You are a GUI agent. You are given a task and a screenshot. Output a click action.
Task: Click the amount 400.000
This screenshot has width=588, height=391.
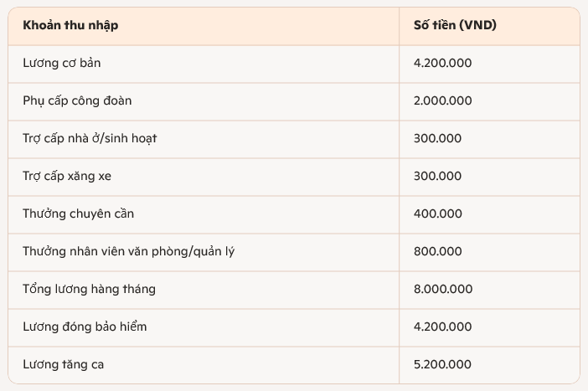(x=437, y=214)
